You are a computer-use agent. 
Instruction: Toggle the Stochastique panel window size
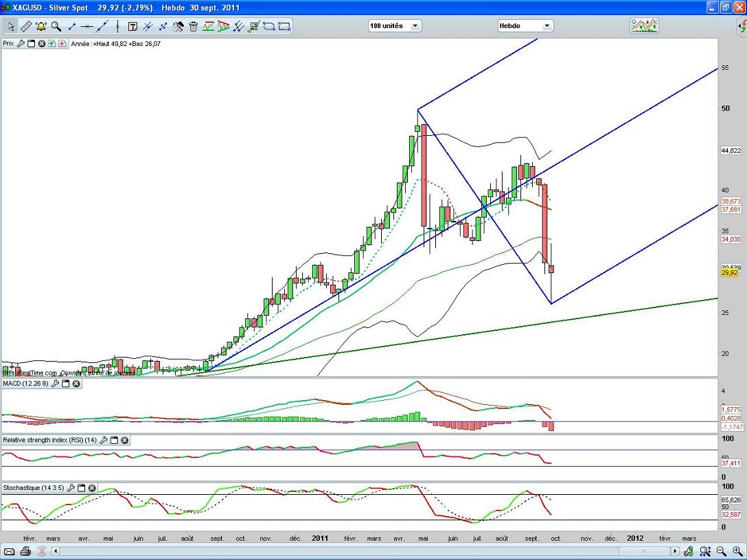(x=81, y=488)
